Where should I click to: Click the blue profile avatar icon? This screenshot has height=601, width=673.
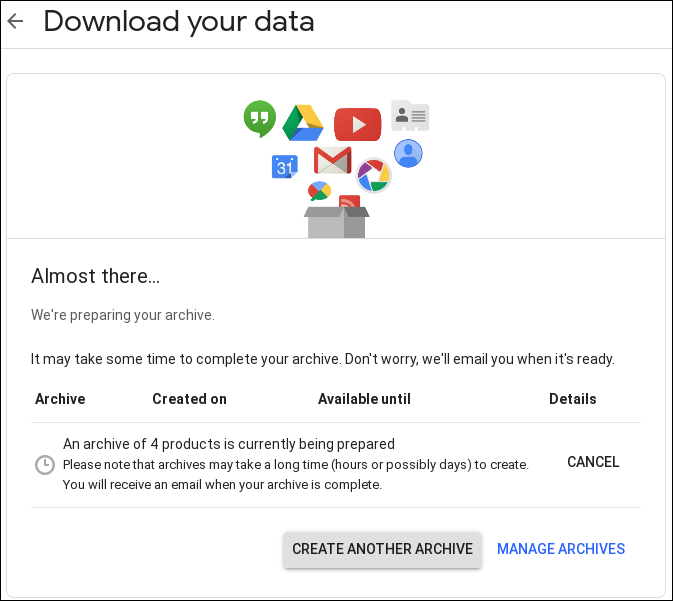tap(408, 153)
